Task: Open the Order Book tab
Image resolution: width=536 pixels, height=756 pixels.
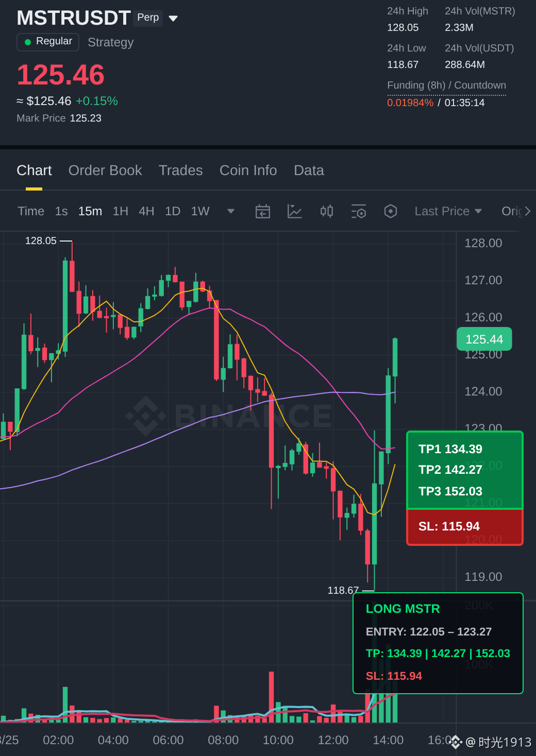Action: point(105,170)
